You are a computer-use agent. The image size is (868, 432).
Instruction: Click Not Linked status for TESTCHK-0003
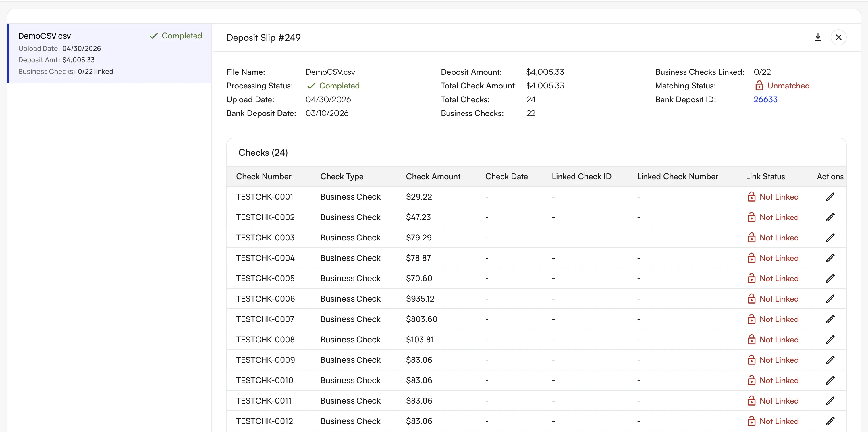[773, 238]
